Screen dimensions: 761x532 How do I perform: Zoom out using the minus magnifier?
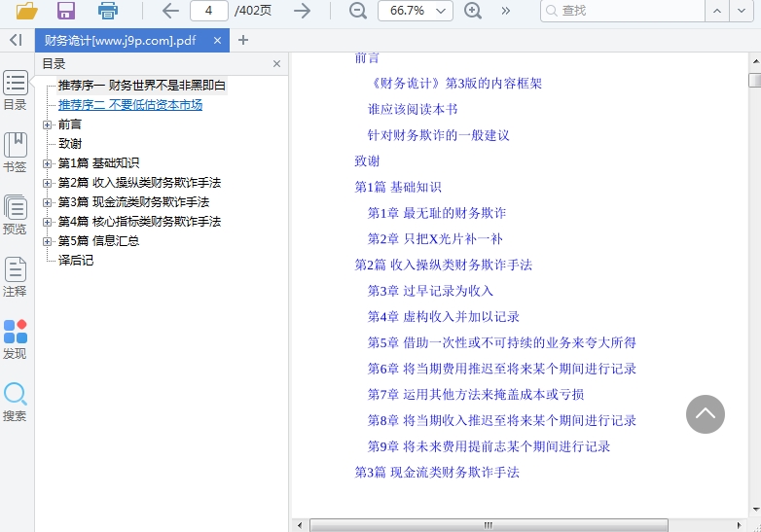[x=358, y=11]
